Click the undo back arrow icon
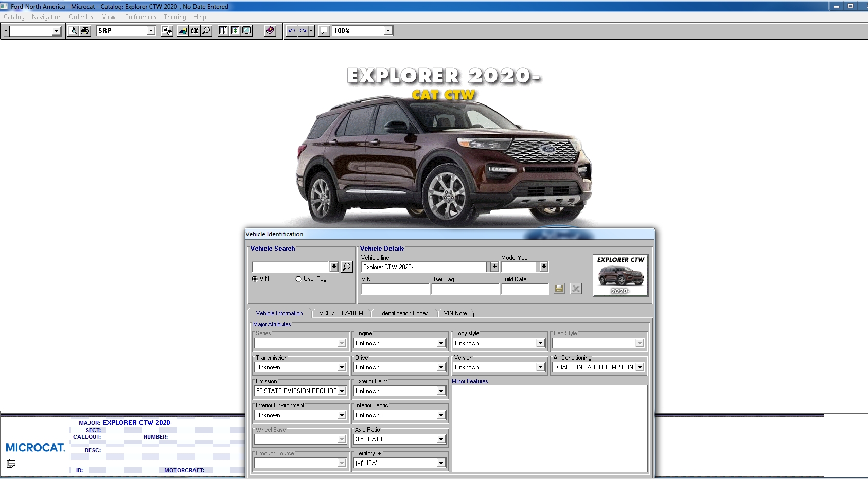This screenshot has width=868, height=479. point(292,31)
